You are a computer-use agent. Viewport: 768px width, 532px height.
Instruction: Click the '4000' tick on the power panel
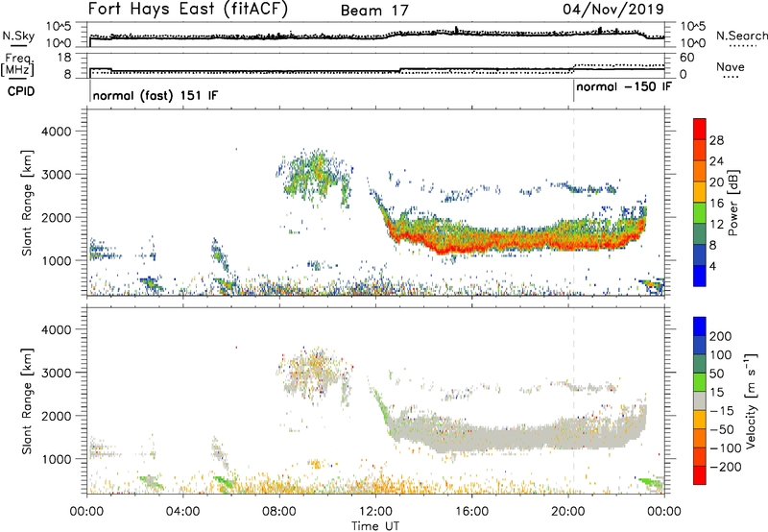56,132
